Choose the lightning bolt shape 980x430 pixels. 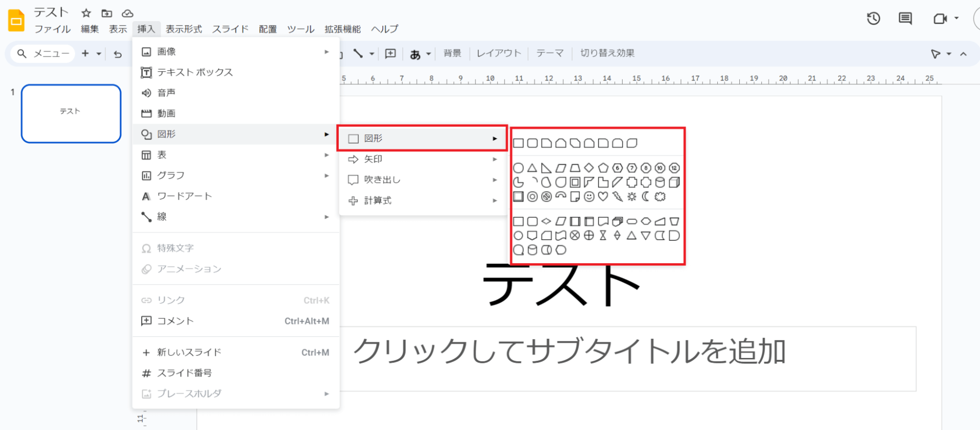(618, 197)
